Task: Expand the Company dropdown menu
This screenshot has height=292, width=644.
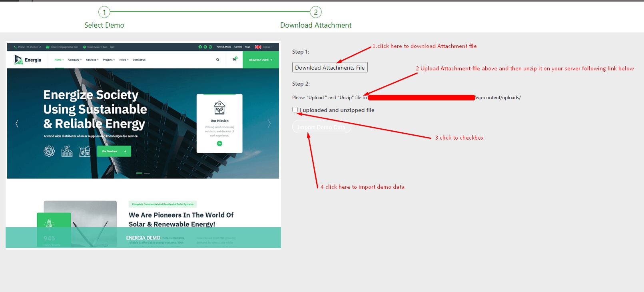Action: [x=75, y=60]
